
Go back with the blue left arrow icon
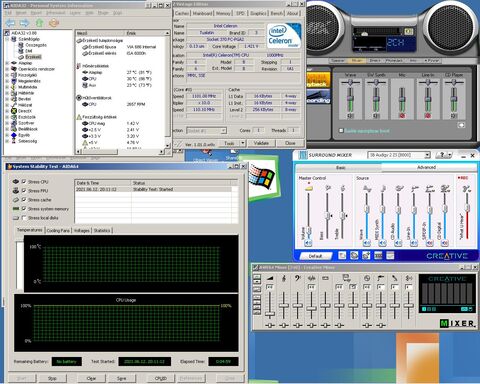(10, 23)
